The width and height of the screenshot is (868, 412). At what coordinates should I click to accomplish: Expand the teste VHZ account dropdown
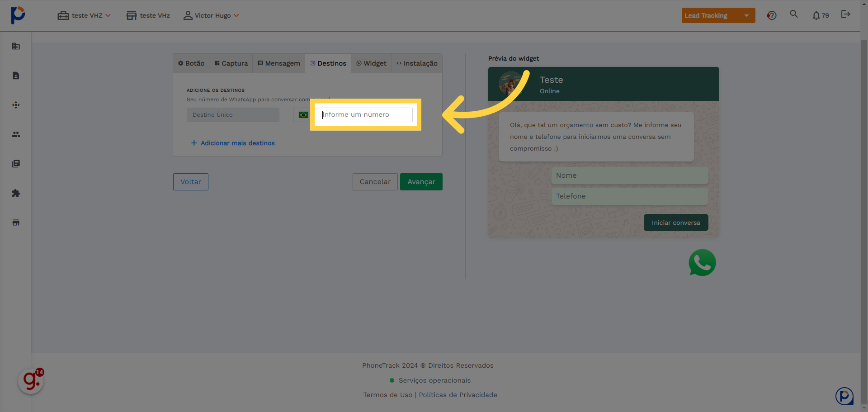pos(84,15)
